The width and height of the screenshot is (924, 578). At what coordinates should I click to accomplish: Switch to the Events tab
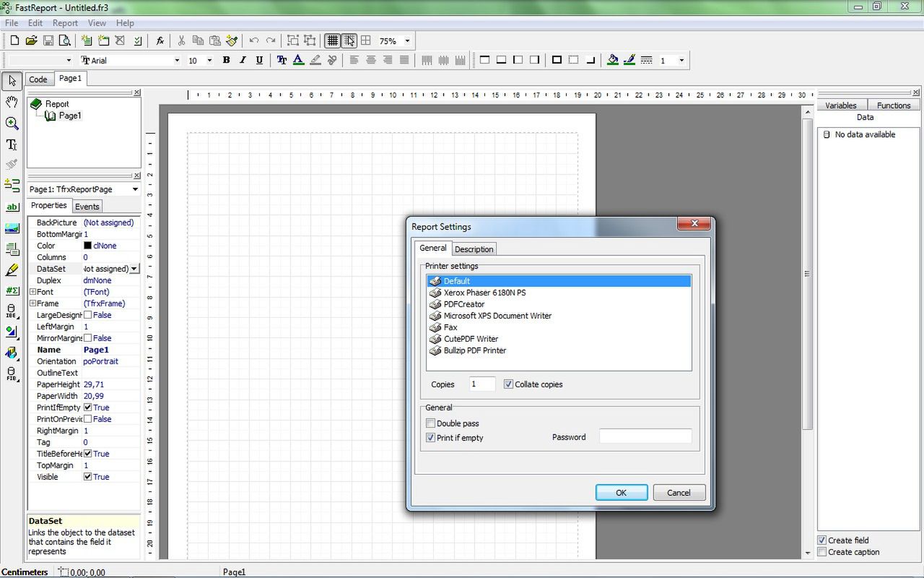click(x=87, y=207)
